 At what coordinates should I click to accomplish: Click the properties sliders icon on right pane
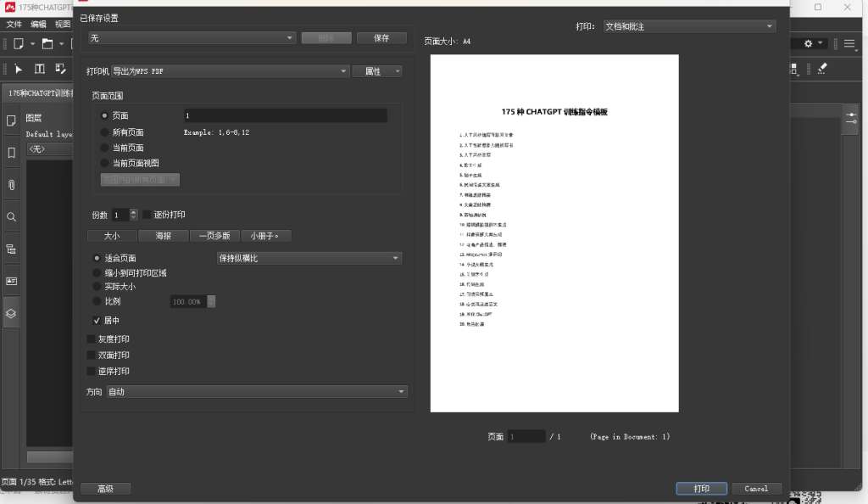click(852, 119)
